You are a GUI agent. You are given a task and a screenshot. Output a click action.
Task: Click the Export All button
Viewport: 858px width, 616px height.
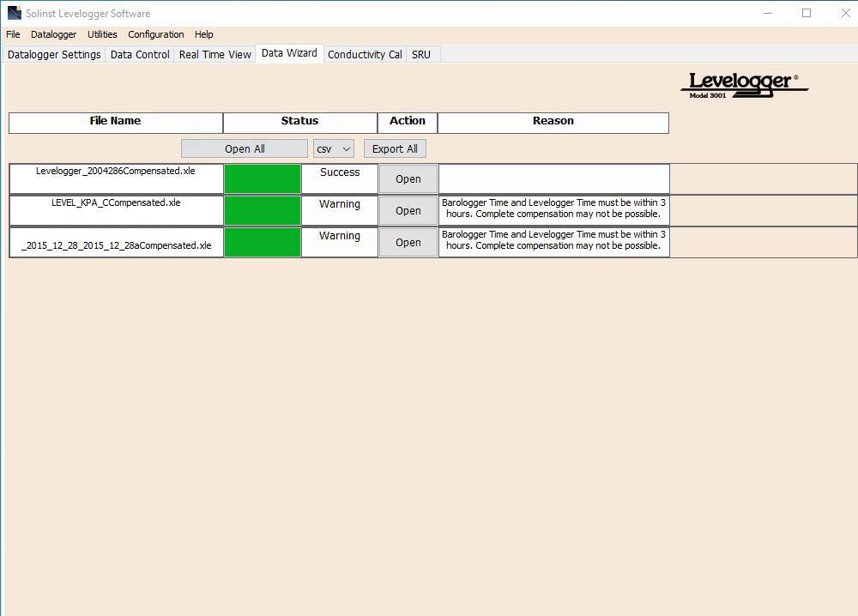pyautogui.click(x=395, y=148)
